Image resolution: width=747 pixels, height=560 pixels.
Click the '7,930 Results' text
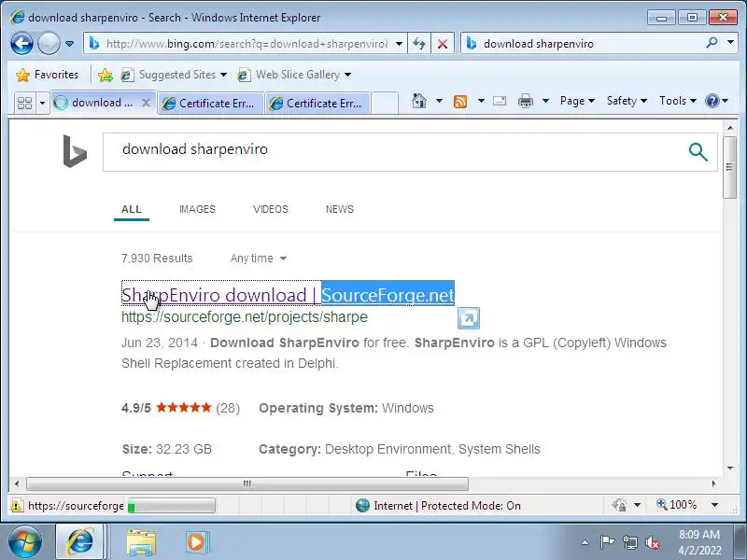tap(157, 259)
